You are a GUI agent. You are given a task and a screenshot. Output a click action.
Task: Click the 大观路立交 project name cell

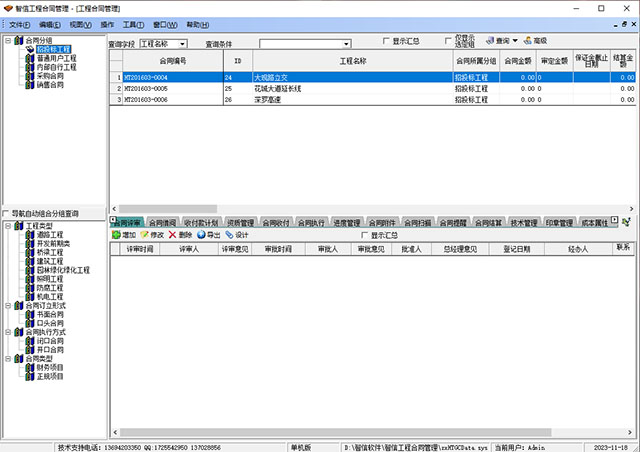pyautogui.click(x=353, y=78)
